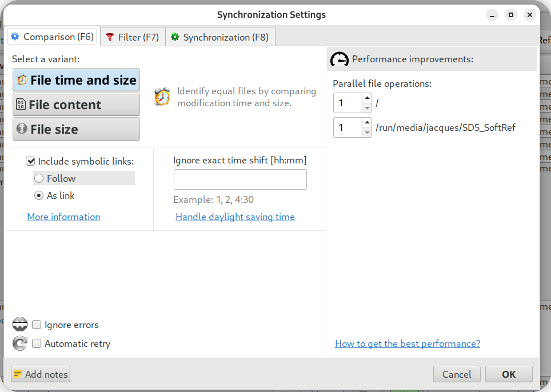The image size is (551, 392).
Task: Enable the Ignore errors checkbox
Action: click(37, 325)
